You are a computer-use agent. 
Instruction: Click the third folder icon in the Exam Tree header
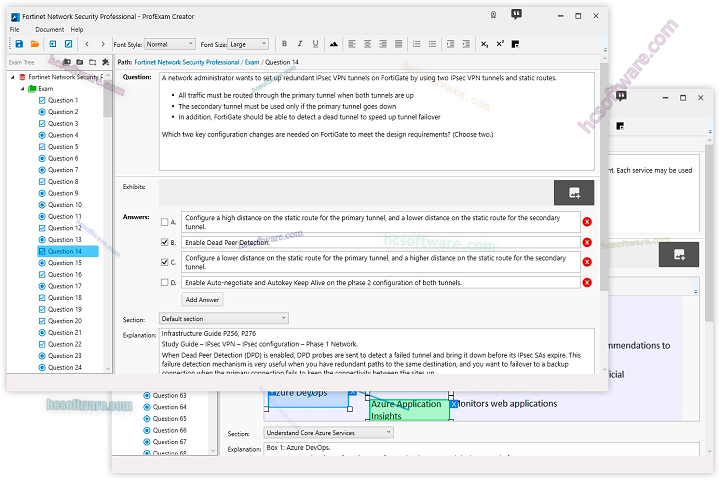click(x=93, y=62)
